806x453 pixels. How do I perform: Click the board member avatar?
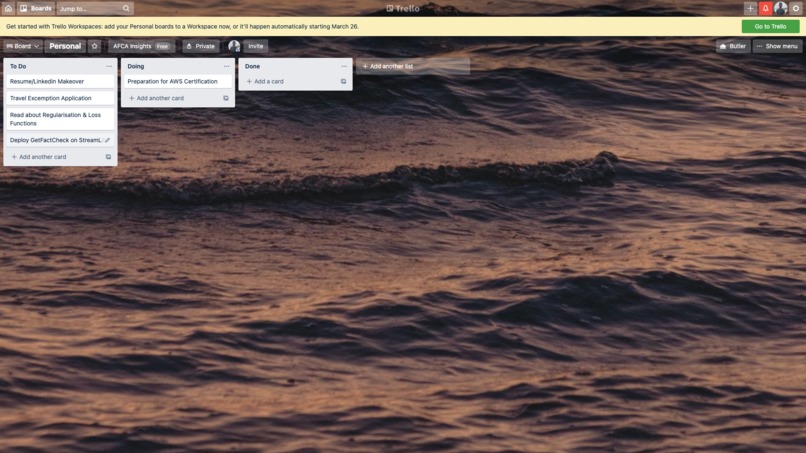[x=234, y=46]
